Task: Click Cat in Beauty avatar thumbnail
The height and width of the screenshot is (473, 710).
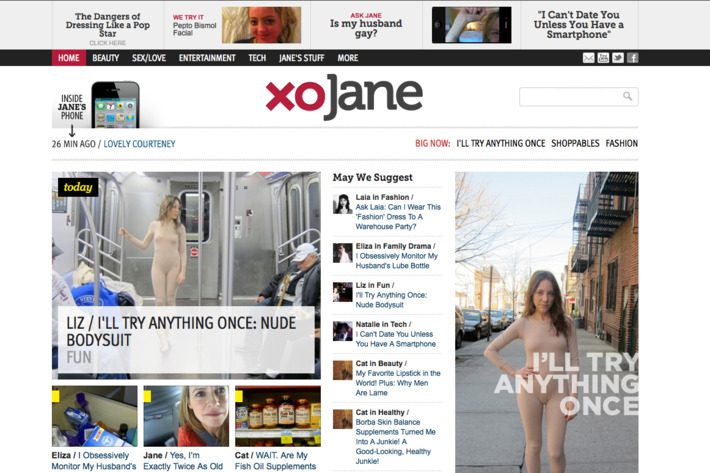Action: pyautogui.click(x=343, y=370)
